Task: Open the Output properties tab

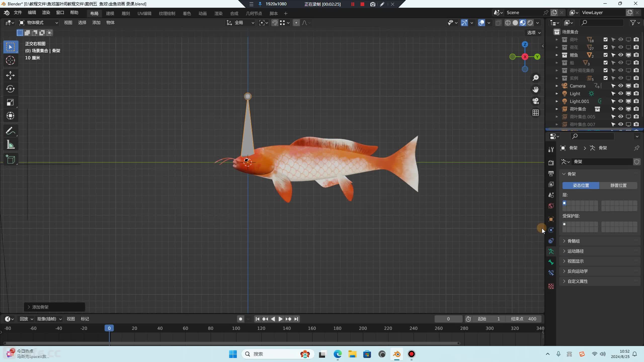Action: (x=551, y=173)
